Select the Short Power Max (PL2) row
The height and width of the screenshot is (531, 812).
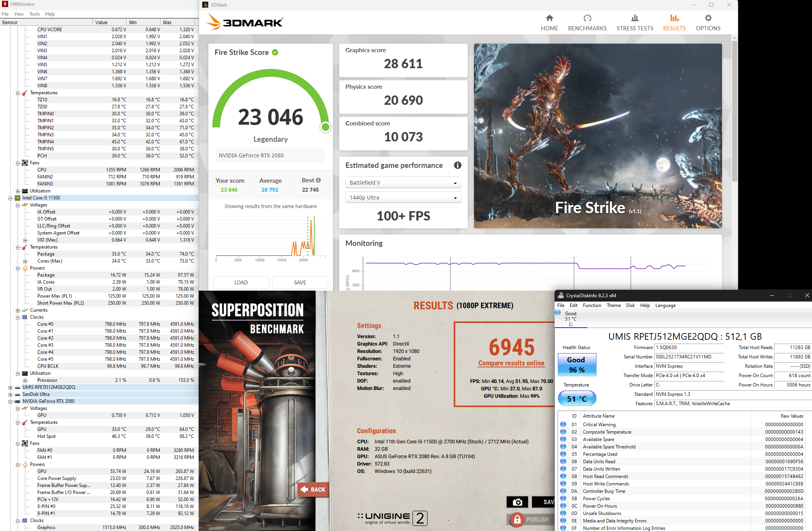(x=99, y=303)
